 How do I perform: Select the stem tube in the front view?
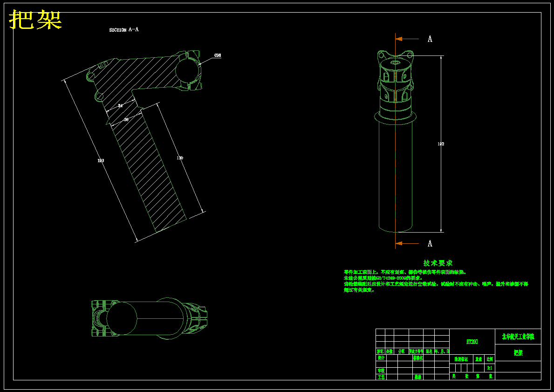point(396,177)
